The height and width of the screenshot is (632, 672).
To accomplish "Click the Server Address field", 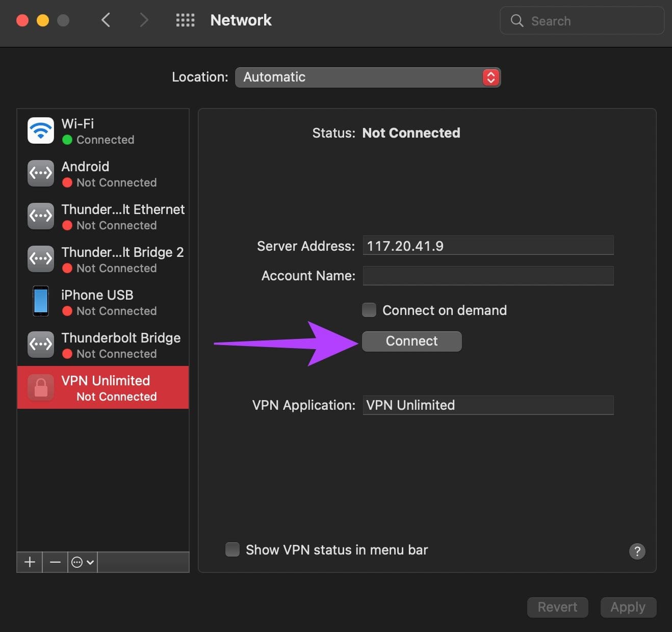I will 487,246.
